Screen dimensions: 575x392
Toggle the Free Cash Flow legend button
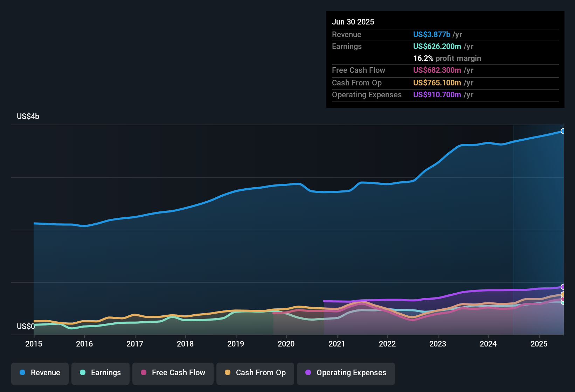click(173, 374)
